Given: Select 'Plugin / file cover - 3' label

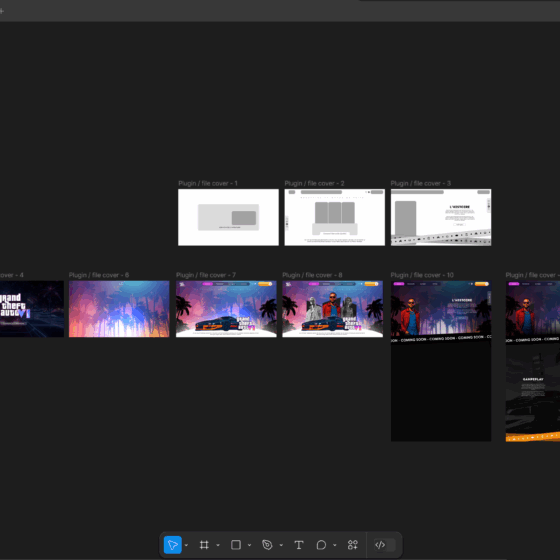Looking at the screenshot, I should click(x=421, y=183).
